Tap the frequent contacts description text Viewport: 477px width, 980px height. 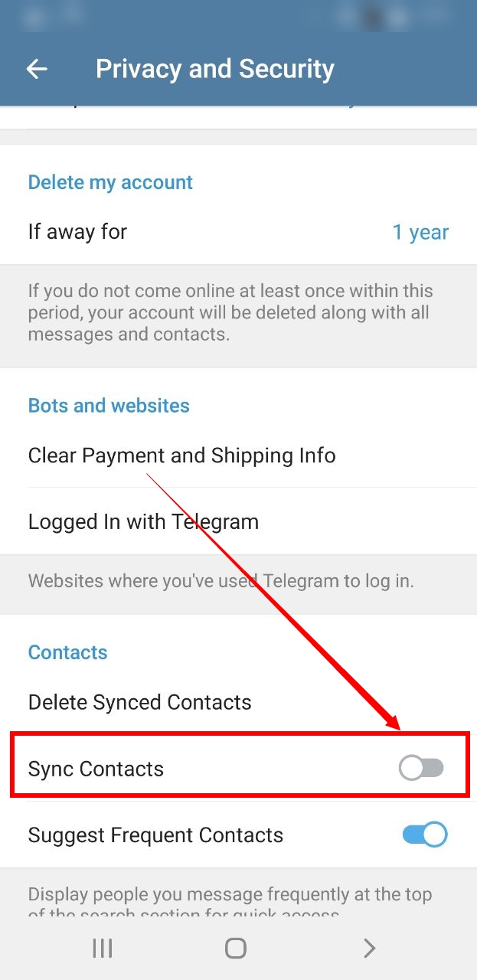click(x=230, y=903)
